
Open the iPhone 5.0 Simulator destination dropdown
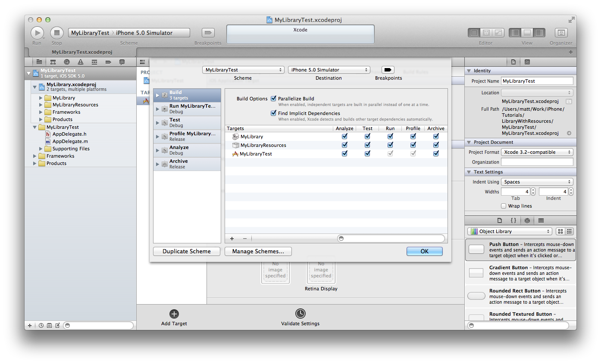point(329,70)
